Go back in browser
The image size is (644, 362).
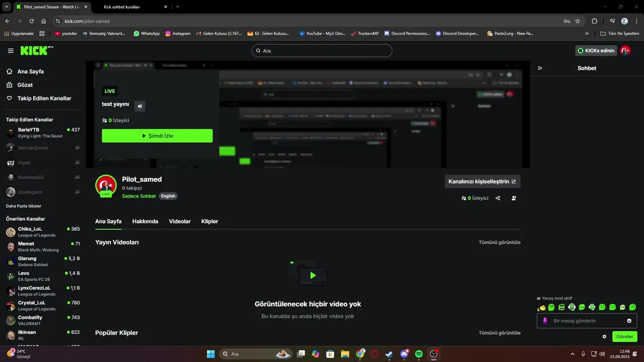(x=7, y=21)
